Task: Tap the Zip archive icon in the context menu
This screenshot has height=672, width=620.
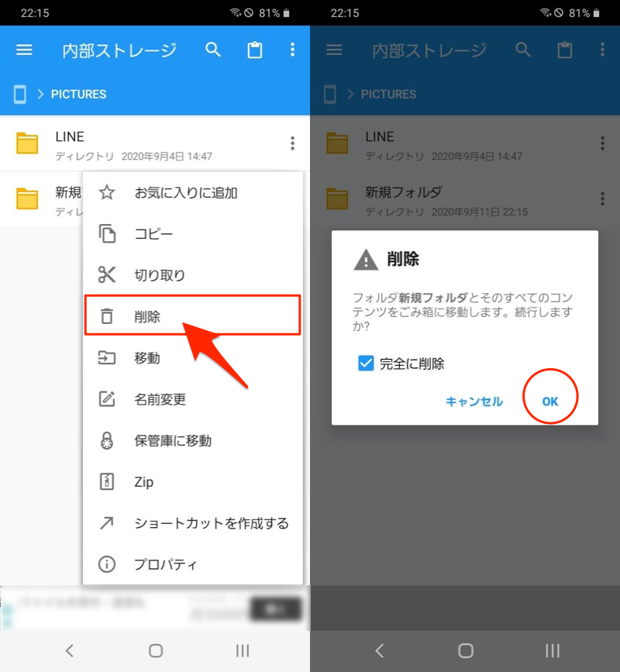Action: (107, 482)
